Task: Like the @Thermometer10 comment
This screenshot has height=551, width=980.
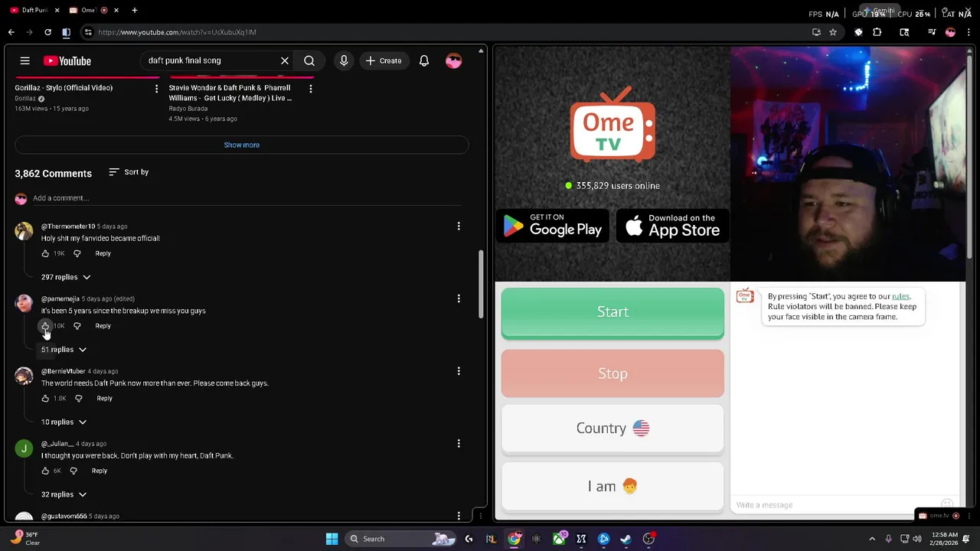Action: tap(45, 253)
